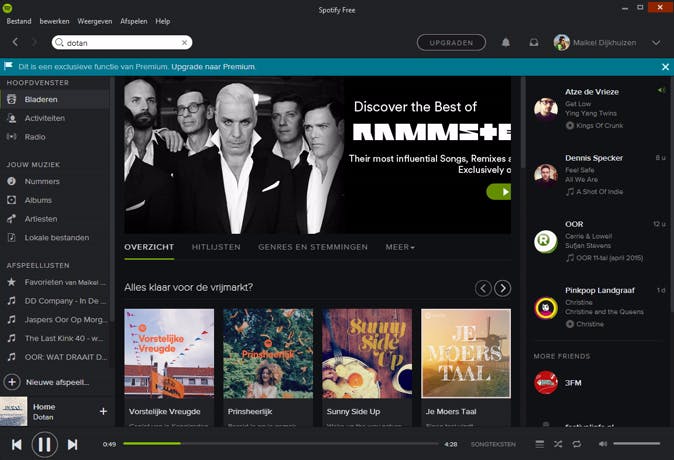Viewport: 674px width, 460px height.
Task: Toggle shuffle playback
Action: tap(558, 444)
